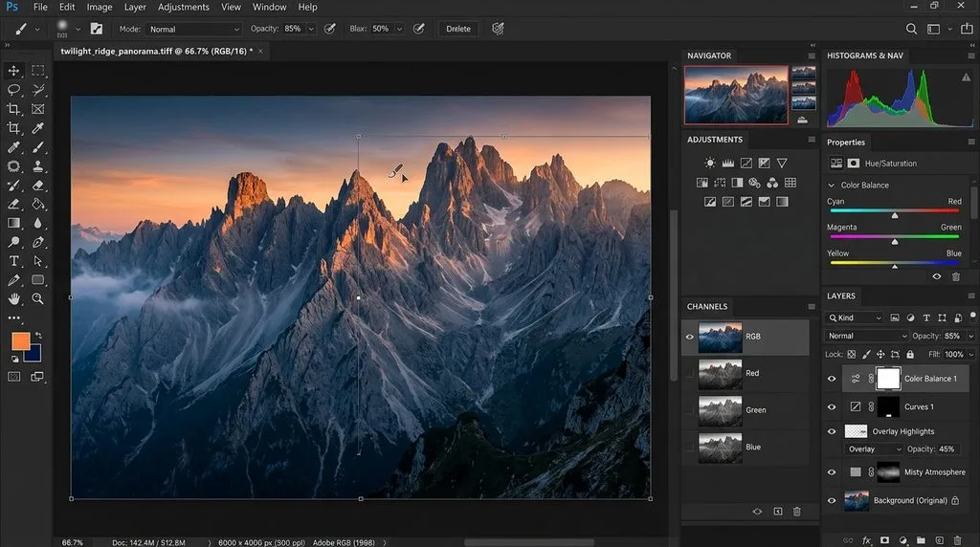This screenshot has width=980, height=547.
Task: Delete layer using Layers panel trash
Action: coord(957,540)
